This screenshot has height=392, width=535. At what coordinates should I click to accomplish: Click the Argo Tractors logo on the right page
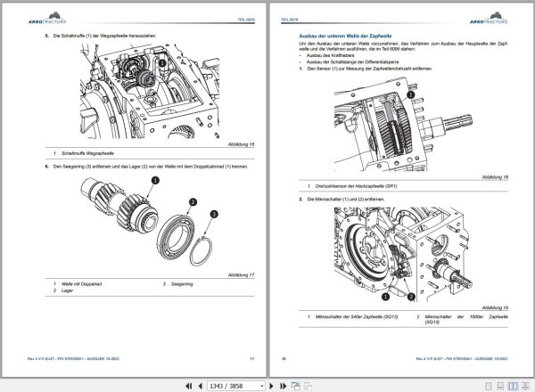coord(489,18)
